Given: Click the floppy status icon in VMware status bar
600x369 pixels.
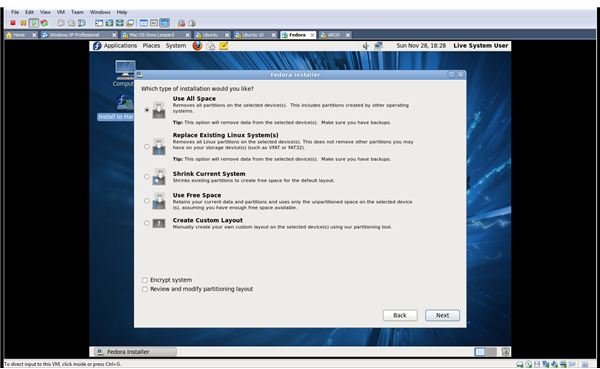Looking at the screenshot, I should coord(537,364).
